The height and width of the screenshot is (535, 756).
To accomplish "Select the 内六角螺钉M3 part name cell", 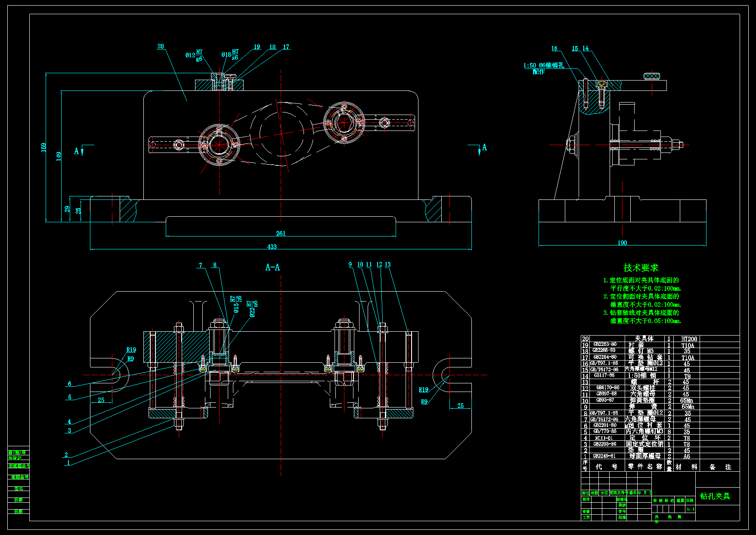I will point(644,431).
